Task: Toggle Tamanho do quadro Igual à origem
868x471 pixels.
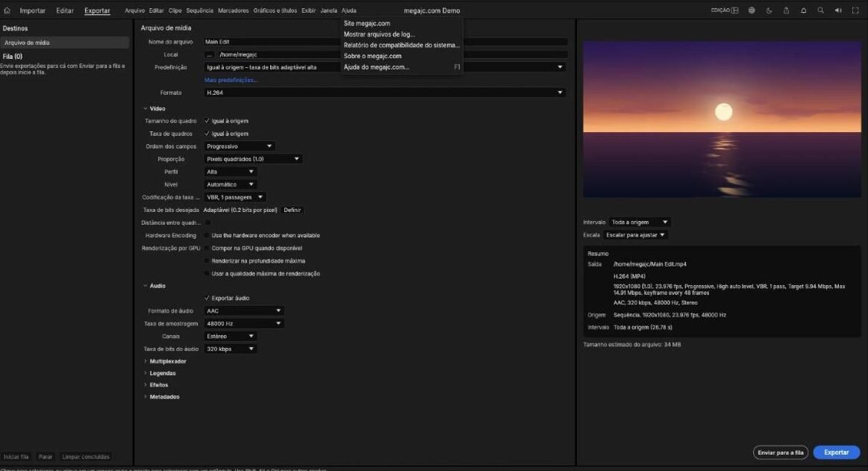Action: pyautogui.click(x=207, y=121)
